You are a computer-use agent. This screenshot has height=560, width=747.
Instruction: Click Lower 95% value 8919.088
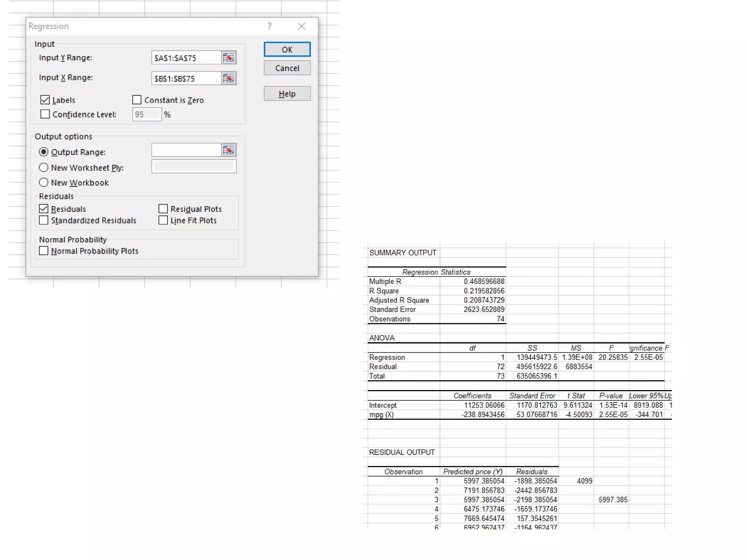pyautogui.click(x=647, y=405)
